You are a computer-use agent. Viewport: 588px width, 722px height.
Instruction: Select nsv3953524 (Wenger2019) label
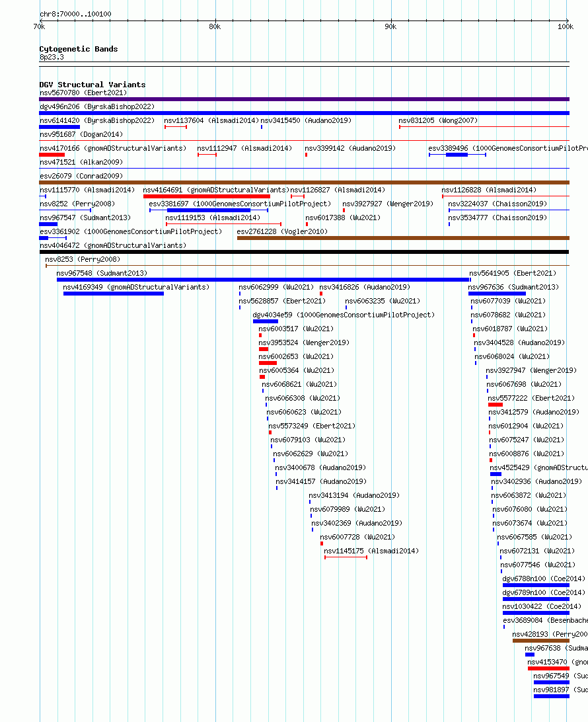[304, 342]
